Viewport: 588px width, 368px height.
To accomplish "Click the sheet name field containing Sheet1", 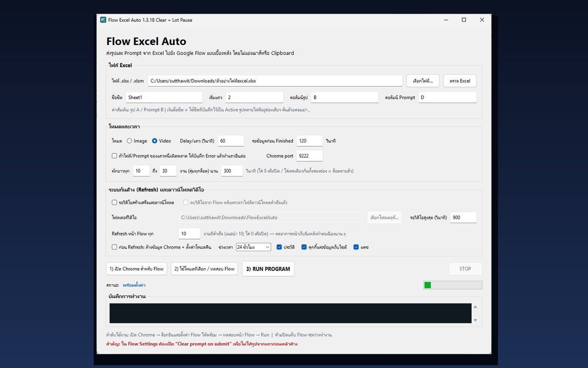I will coord(164,98).
